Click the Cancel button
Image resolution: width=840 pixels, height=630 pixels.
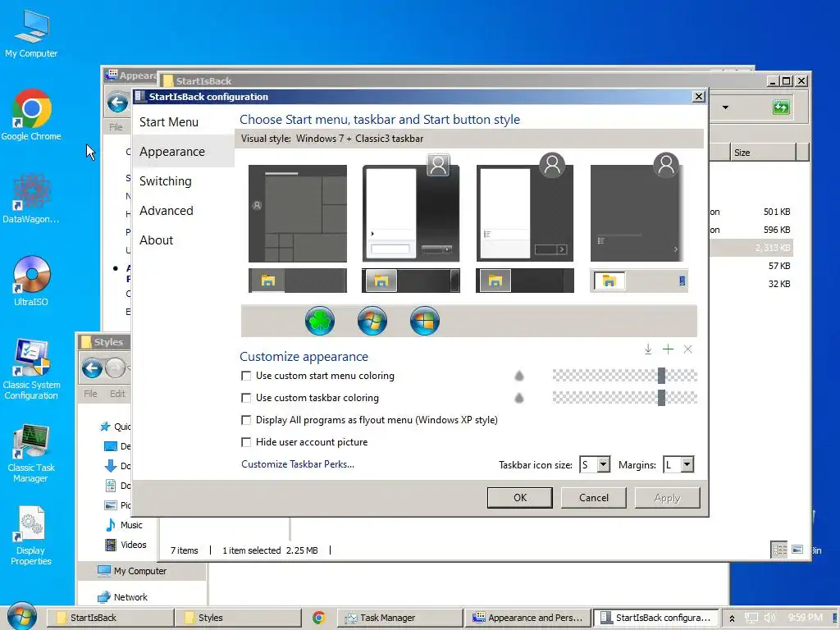[594, 498]
